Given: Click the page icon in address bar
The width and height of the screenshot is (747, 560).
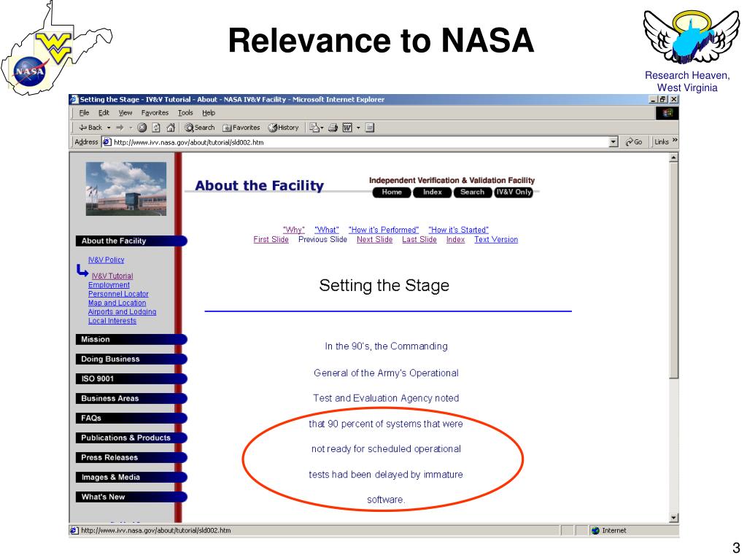Looking at the screenshot, I should (107, 142).
